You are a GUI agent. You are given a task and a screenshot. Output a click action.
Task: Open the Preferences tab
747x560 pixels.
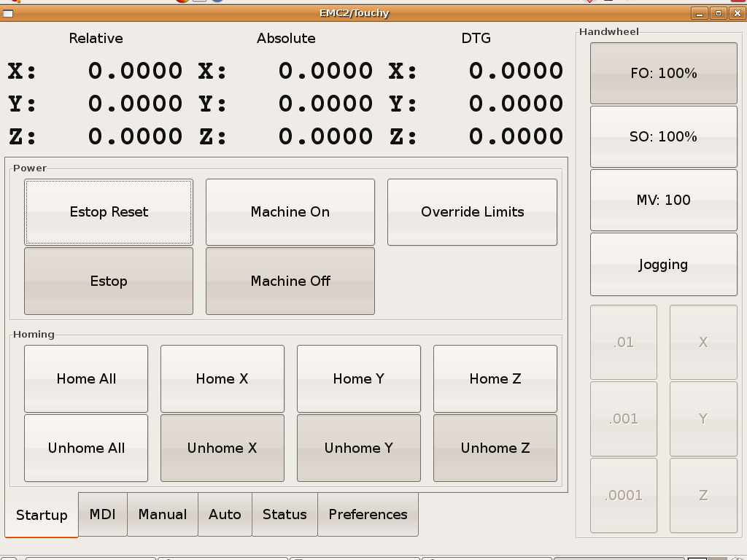[368, 514]
